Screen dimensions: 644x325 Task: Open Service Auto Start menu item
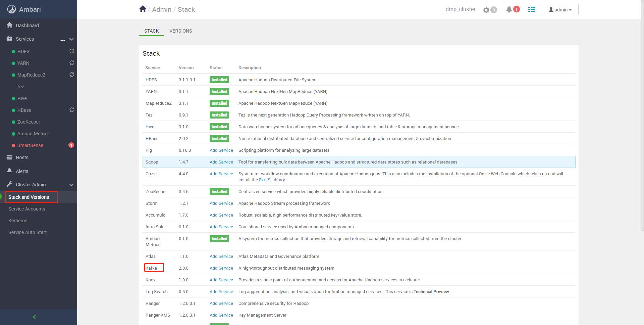28,232
